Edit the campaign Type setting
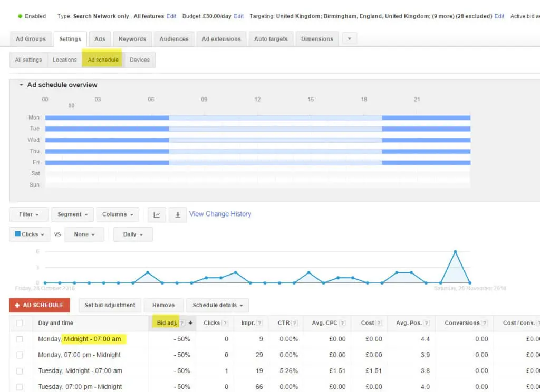The height and width of the screenshot is (392, 540). [x=171, y=16]
